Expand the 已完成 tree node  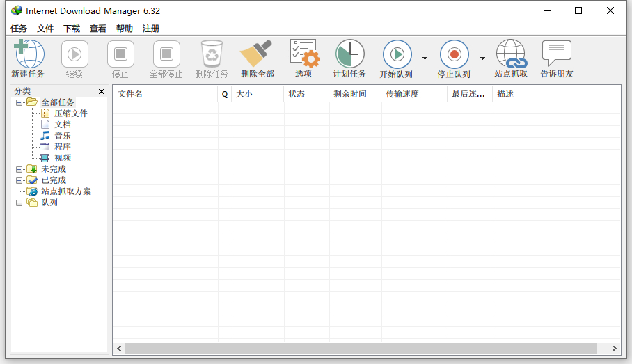click(19, 180)
